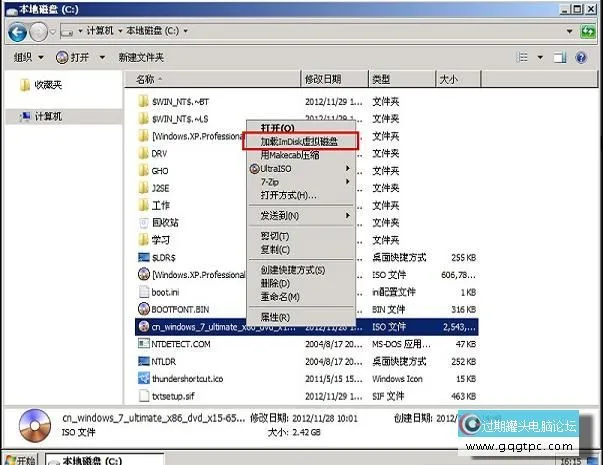Screen dimensions: 603x465
Task: Select the $WIN_NT$.~LS folder icon
Action: point(143,119)
